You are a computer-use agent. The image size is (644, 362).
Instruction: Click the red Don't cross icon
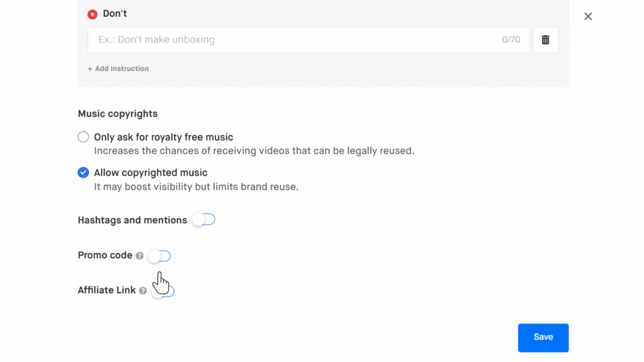(92, 14)
